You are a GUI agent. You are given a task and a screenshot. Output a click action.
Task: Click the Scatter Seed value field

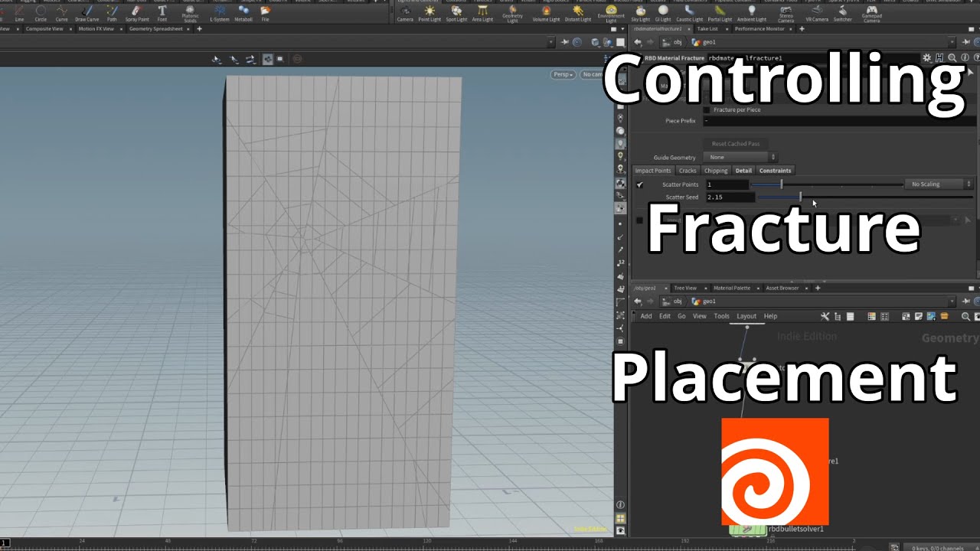(730, 197)
